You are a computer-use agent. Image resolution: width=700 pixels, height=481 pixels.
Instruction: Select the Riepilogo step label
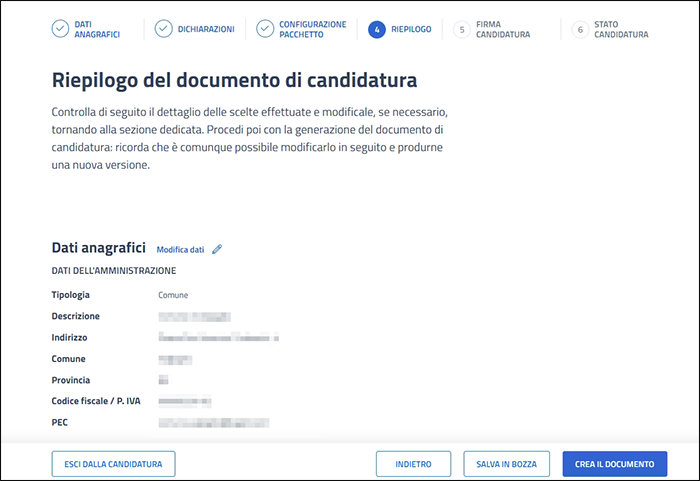click(x=412, y=29)
